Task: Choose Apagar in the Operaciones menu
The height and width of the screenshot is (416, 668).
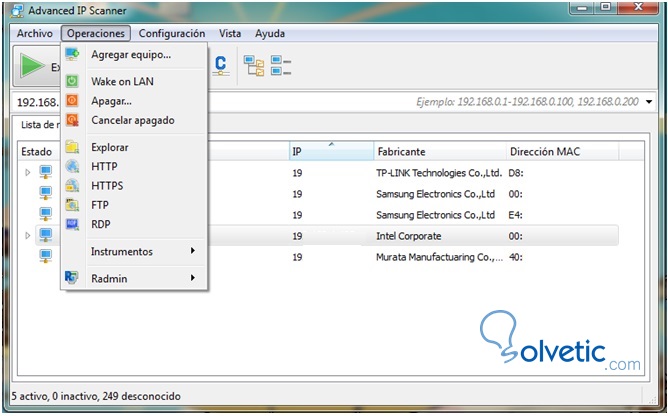Action: (x=134, y=101)
